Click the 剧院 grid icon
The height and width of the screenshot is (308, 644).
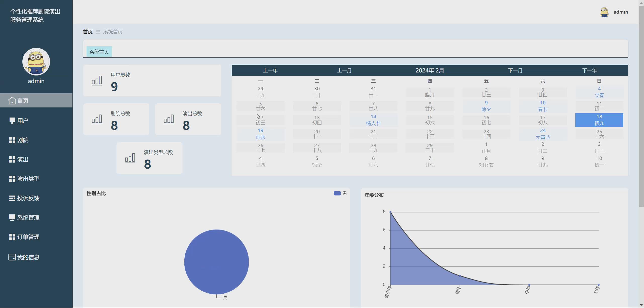12,140
